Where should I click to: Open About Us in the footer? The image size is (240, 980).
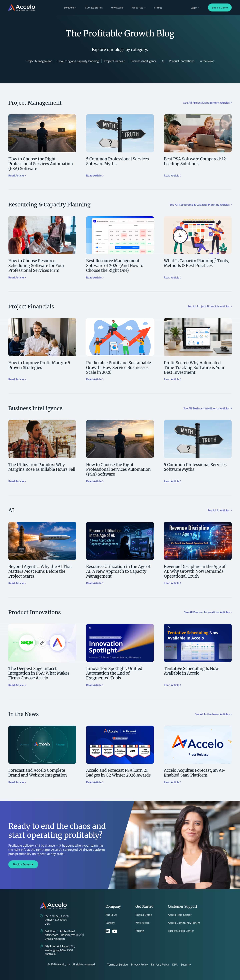tap(111, 915)
